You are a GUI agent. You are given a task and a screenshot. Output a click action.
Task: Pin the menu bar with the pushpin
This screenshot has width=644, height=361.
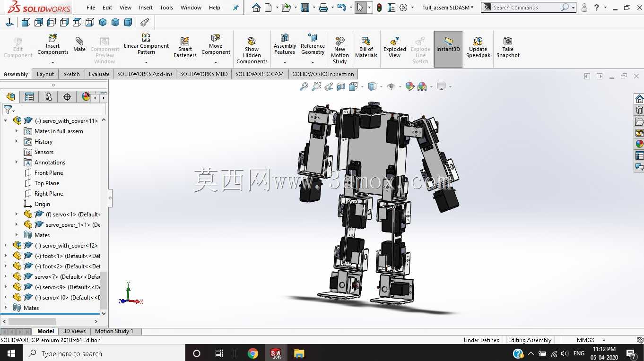coord(235,8)
